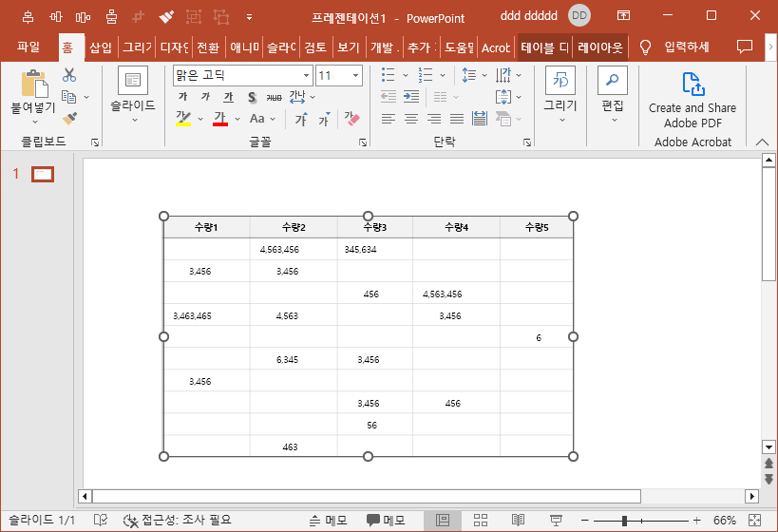Decrease font size button
The image size is (778, 532).
click(x=324, y=119)
